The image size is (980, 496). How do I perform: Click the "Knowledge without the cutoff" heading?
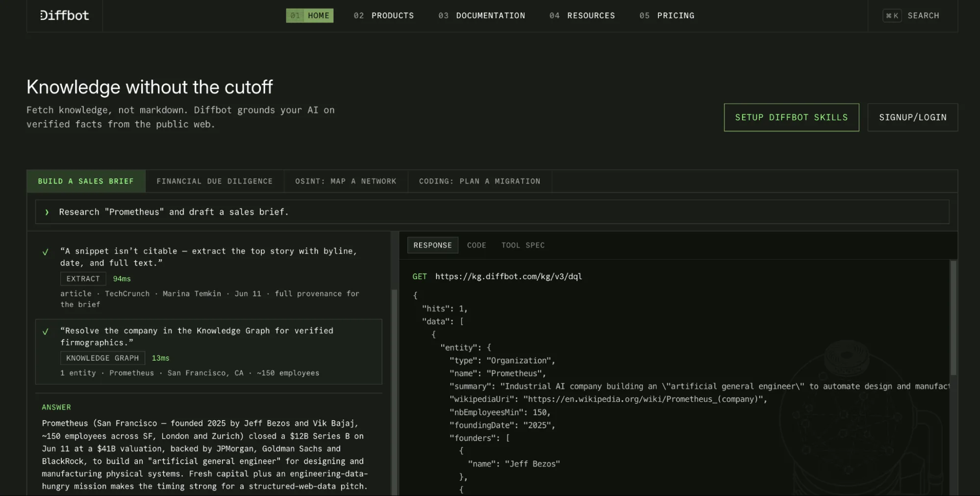pyautogui.click(x=150, y=87)
